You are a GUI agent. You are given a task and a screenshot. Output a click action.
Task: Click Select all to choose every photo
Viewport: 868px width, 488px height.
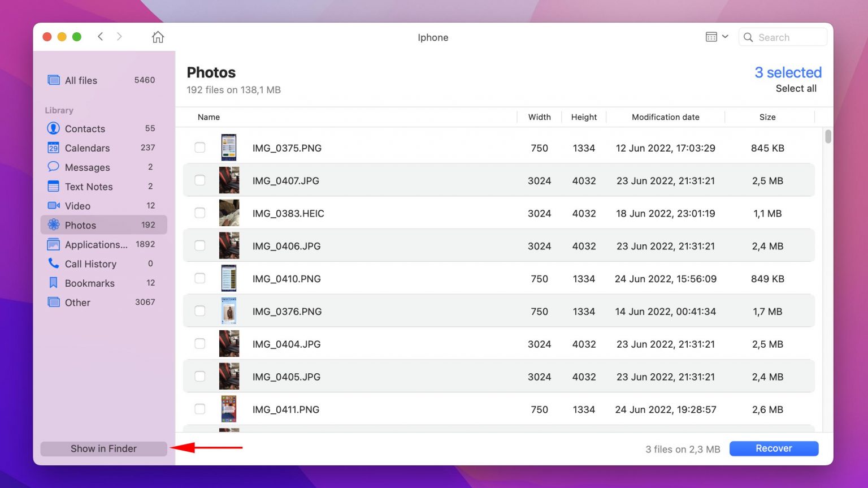(796, 88)
